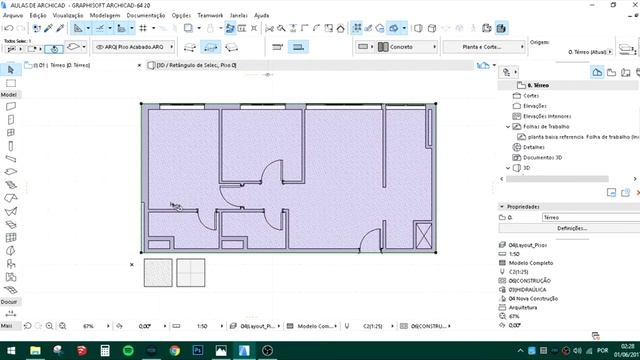Open the Planta e Corte dropdown
640x360 pixels.
(484, 47)
